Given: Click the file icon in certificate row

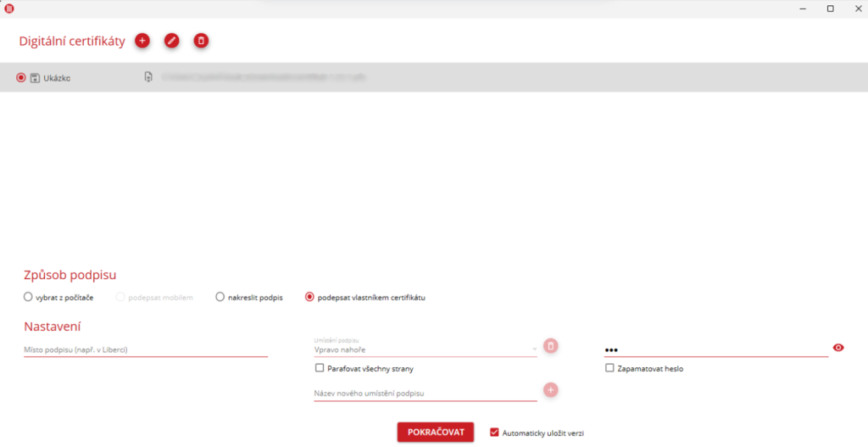Looking at the screenshot, I should pyautogui.click(x=148, y=77).
